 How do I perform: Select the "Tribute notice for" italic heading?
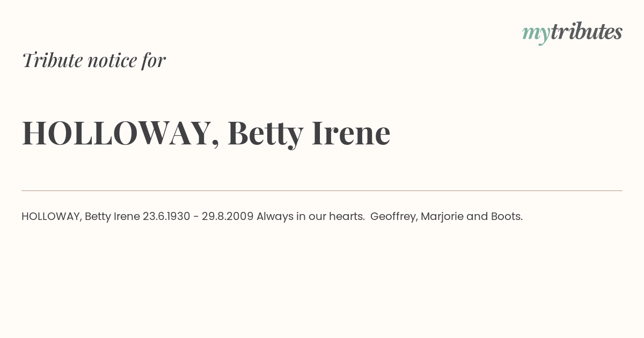point(93,60)
